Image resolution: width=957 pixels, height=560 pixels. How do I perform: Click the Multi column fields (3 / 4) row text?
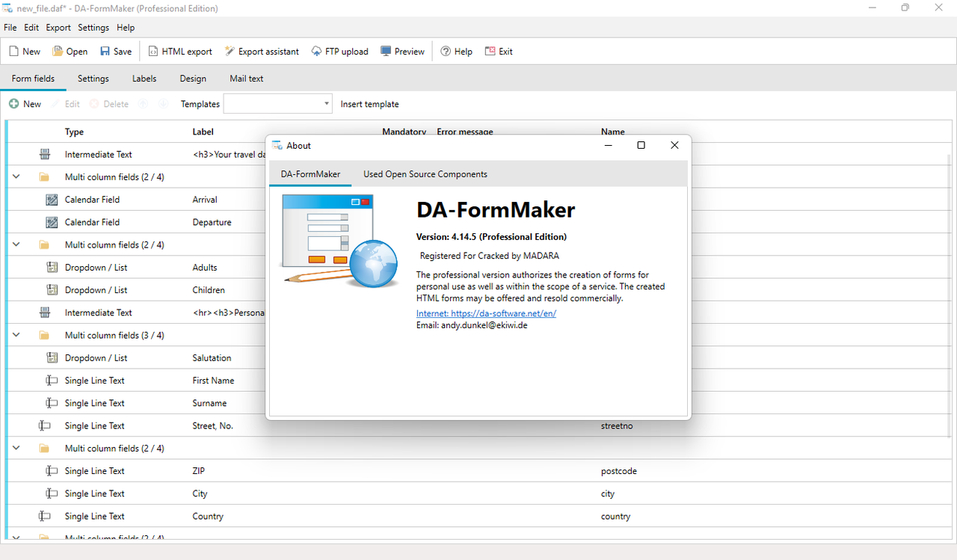pos(114,335)
